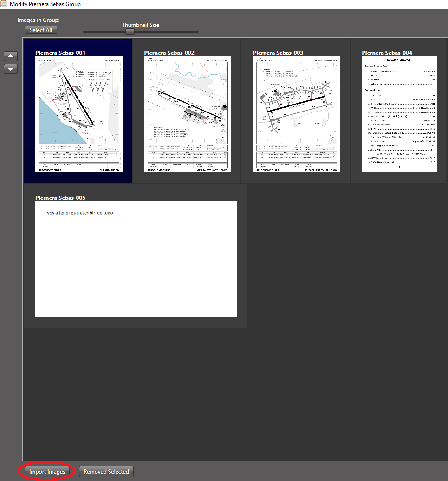Screen dimensions: 448x481
Task: Click the 'Piernera Sebas-002' title label
Action: [x=169, y=53]
